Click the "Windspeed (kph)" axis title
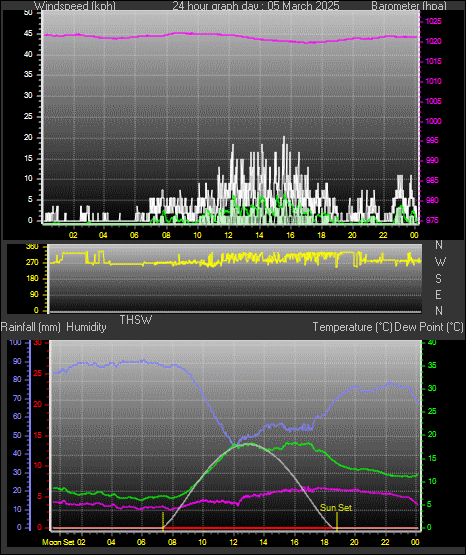The image size is (466, 555). (75, 6)
